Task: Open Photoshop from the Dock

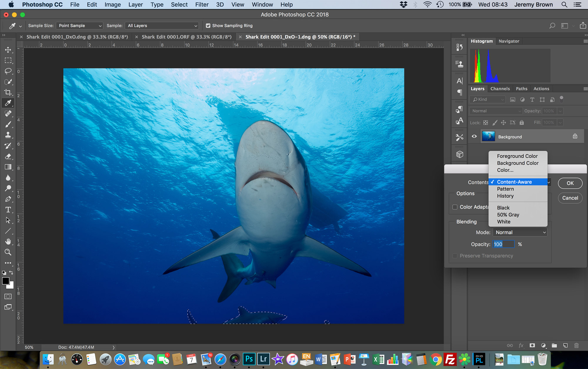Action: click(249, 359)
